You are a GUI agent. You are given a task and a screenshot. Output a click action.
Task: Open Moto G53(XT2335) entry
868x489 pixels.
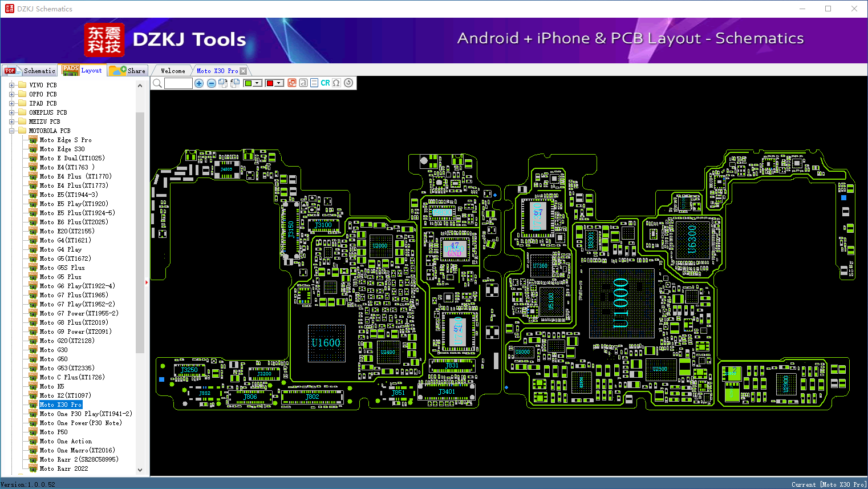pos(67,368)
